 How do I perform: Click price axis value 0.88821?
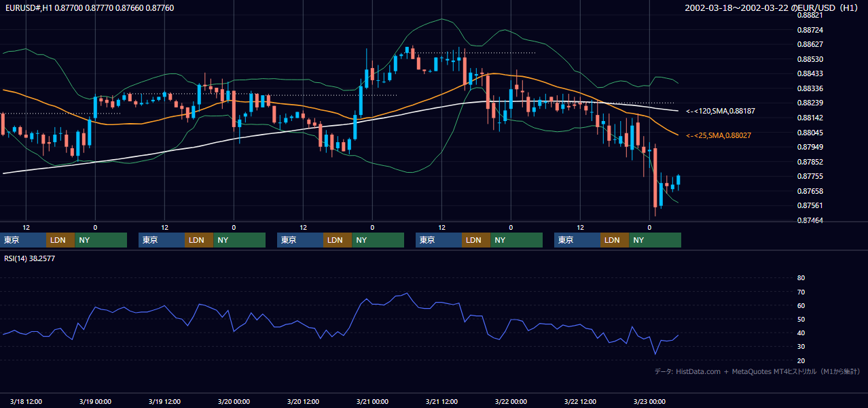click(x=810, y=15)
